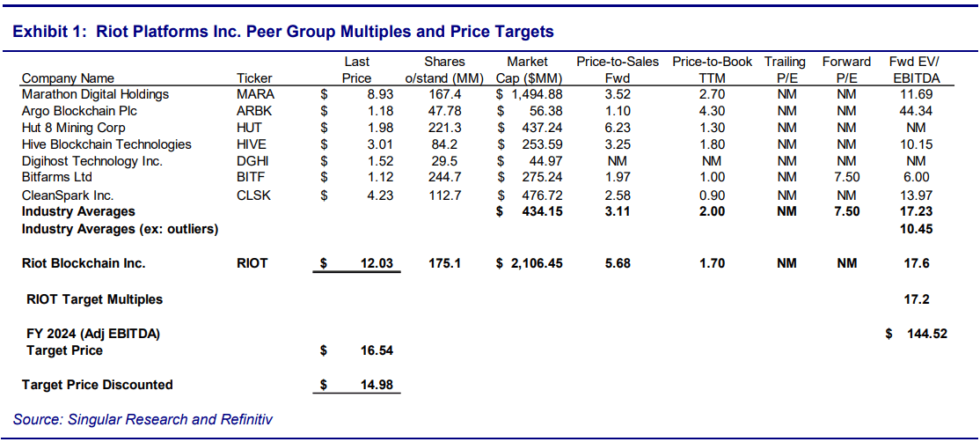Select the Bitfarms Ltd company name
This screenshot has width=980, height=442.
tap(59, 178)
